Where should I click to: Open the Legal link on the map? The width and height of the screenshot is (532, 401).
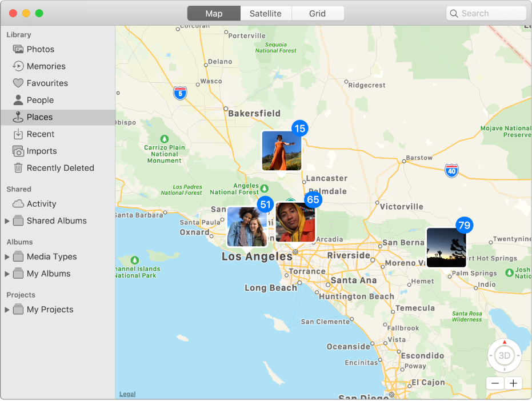[127, 394]
